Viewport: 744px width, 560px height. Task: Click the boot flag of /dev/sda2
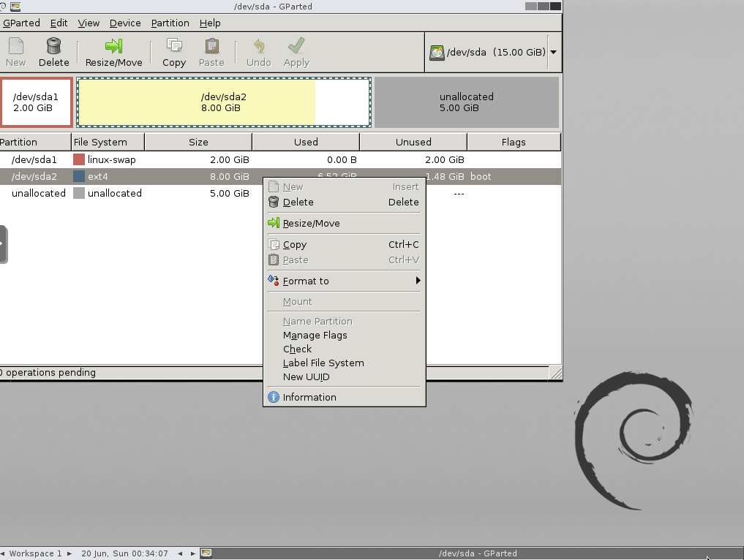coord(481,176)
